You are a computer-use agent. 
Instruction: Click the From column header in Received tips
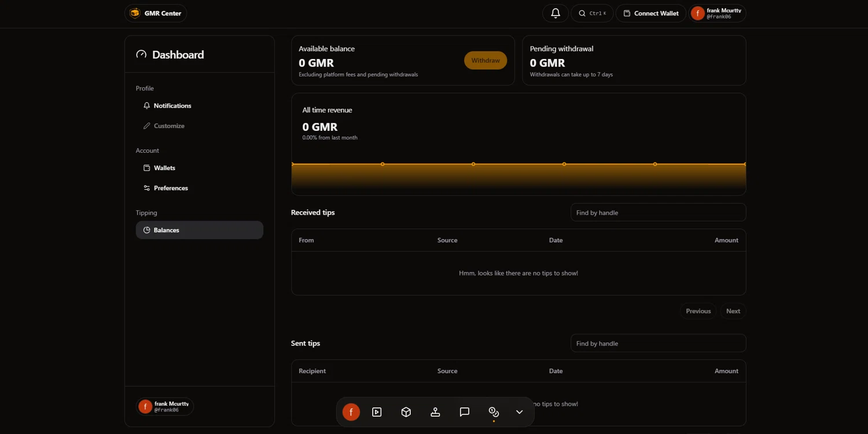(x=306, y=240)
